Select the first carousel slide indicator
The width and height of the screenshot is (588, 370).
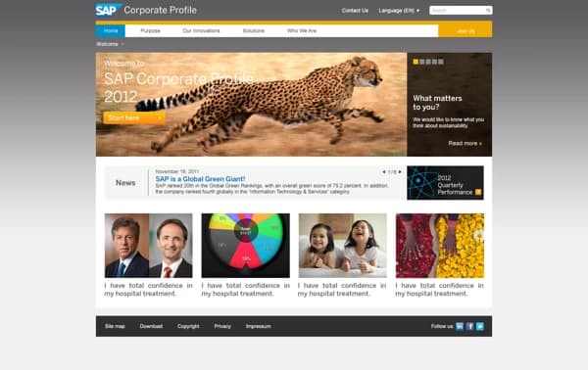click(x=416, y=62)
